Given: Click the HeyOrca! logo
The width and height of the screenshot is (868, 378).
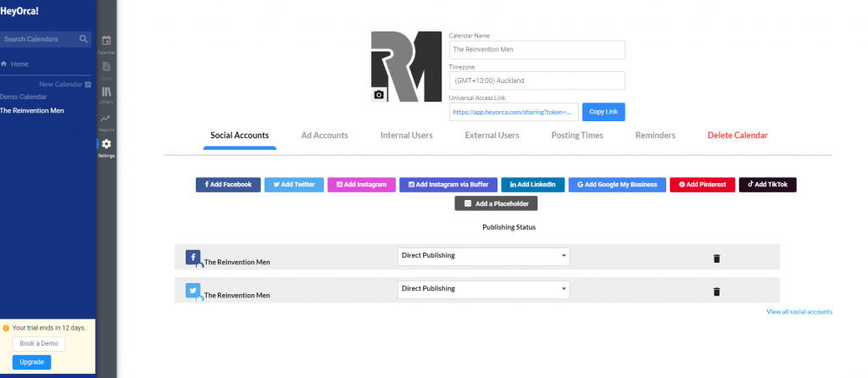Looking at the screenshot, I should 19,10.
